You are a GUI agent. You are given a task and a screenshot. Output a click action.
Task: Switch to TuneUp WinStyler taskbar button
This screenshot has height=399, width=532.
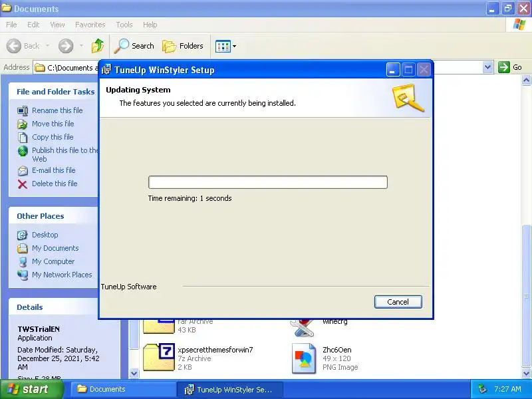pyautogui.click(x=229, y=390)
